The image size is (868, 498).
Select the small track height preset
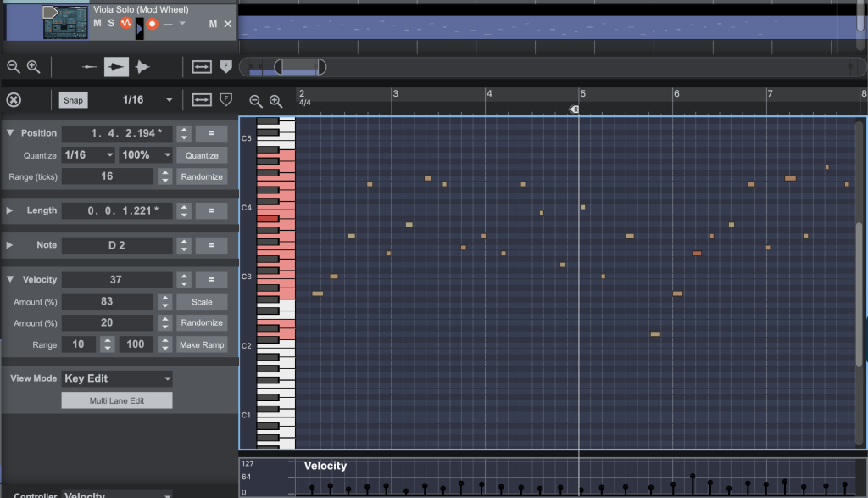point(89,67)
